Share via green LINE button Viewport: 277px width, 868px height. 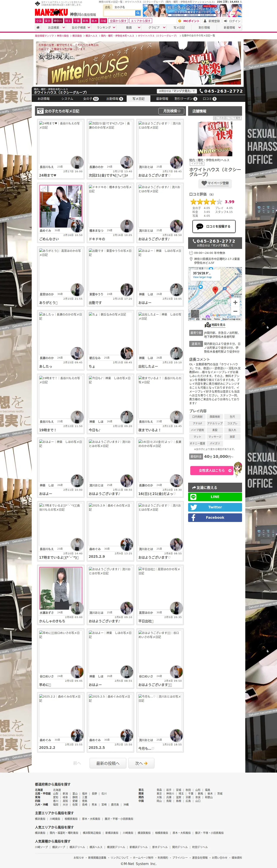(215, 497)
